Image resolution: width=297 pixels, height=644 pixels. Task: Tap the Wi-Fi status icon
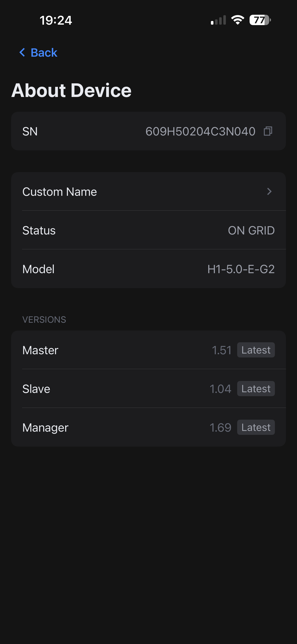click(238, 20)
